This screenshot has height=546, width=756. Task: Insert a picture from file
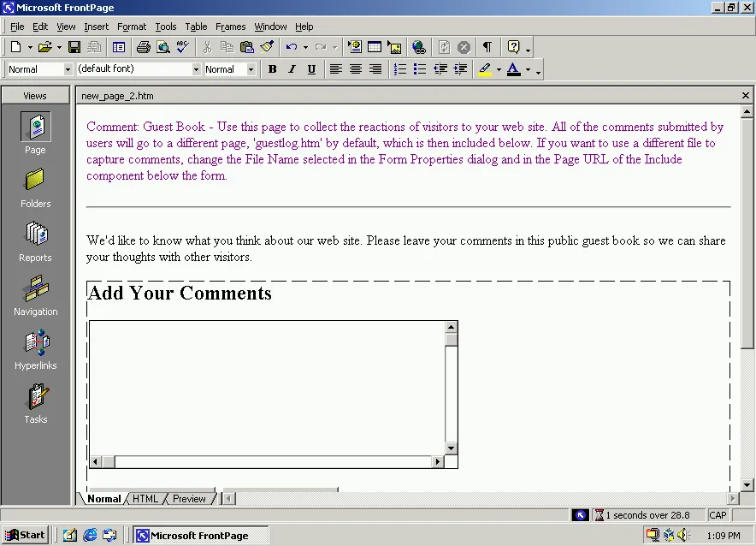pos(394,46)
